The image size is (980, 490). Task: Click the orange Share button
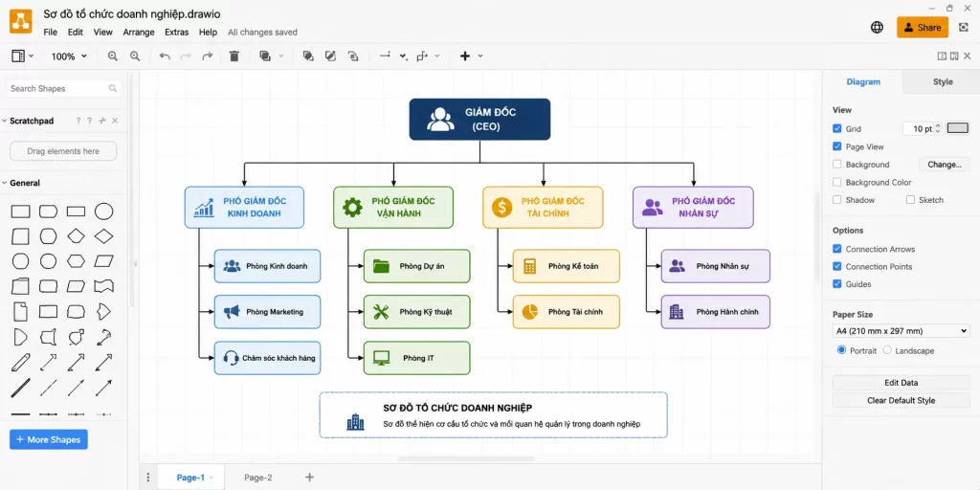(923, 27)
